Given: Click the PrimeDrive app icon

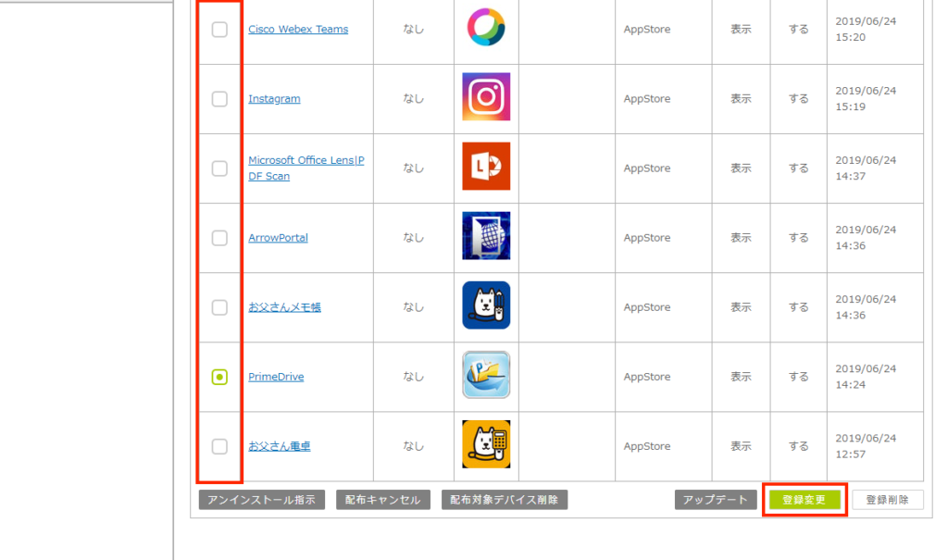Looking at the screenshot, I should (x=486, y=375).
